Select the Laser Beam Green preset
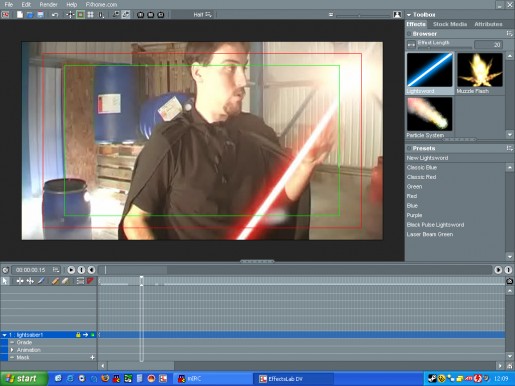The height and width of the screenshot is (386, 515). (430, 234)
